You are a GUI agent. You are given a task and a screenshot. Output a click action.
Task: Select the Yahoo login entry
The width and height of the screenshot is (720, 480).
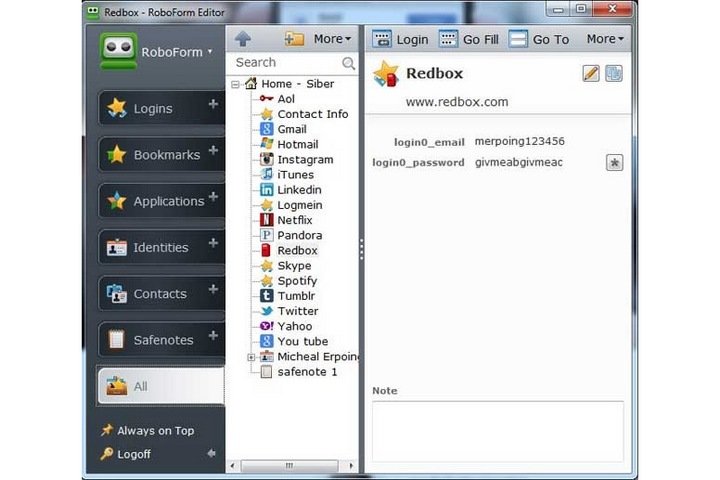(286, 326)
